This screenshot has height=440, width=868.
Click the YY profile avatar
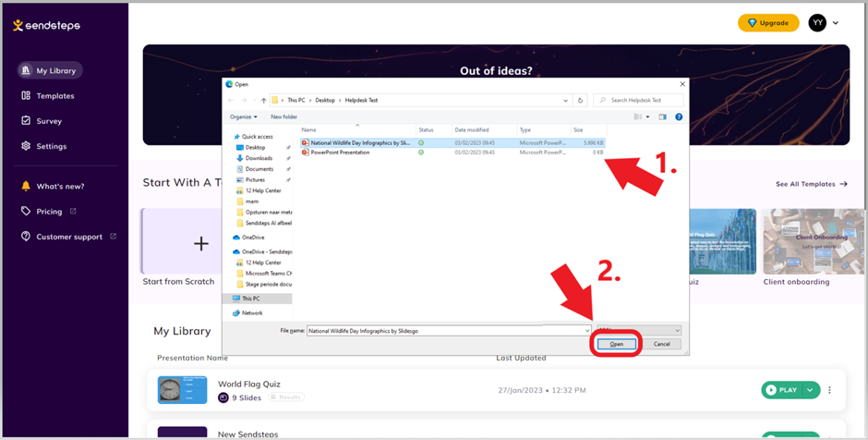pos(817,23)
